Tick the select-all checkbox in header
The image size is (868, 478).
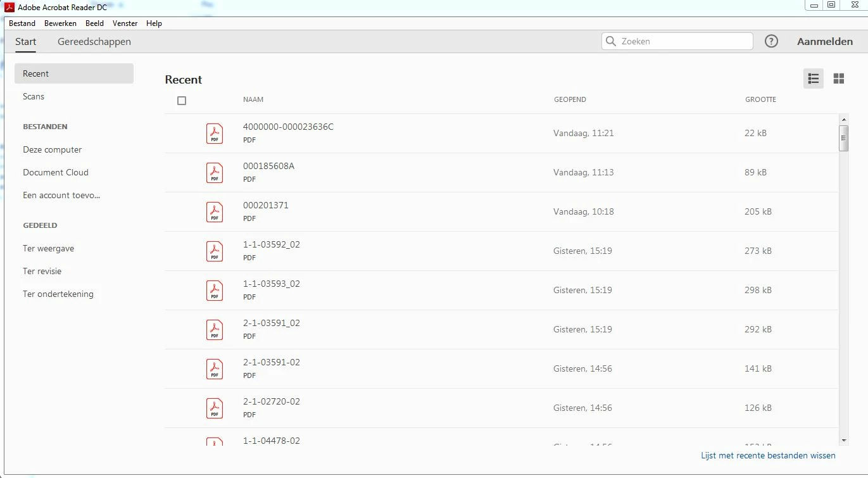pos(182,101)
